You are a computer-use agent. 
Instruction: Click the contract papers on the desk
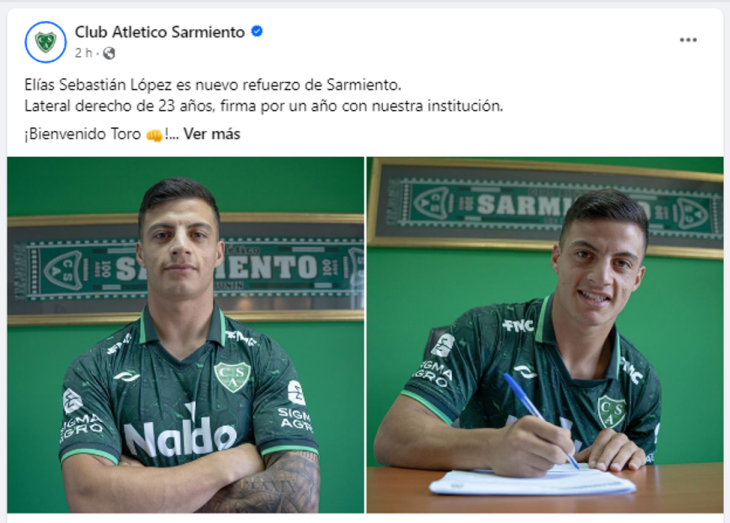click(x=532, y=482)
